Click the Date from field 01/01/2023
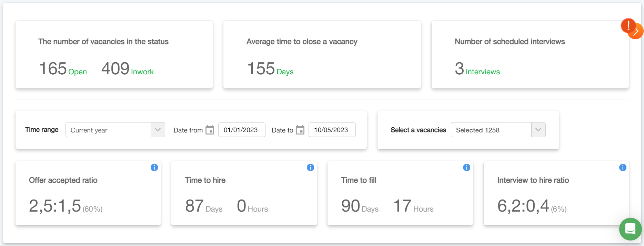 tap(241, 130)
